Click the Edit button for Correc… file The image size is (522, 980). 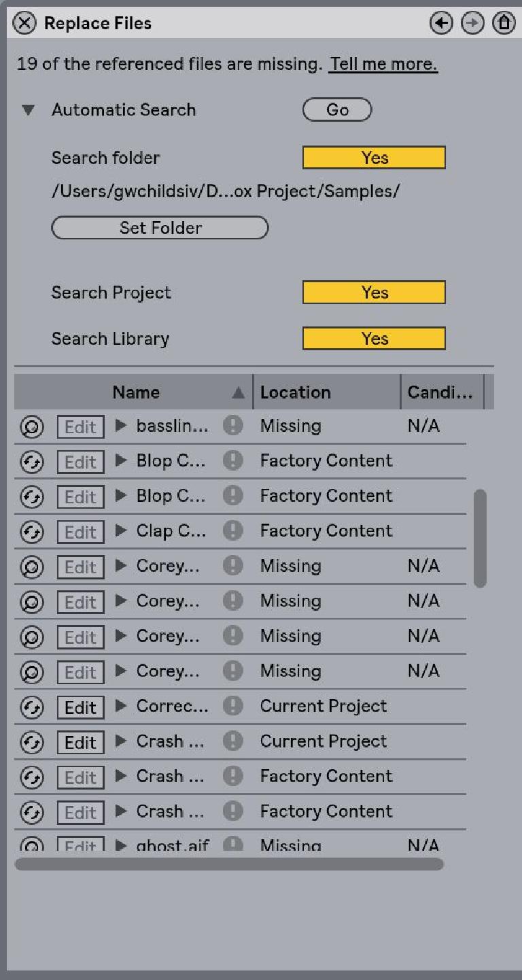coord(80,708)
